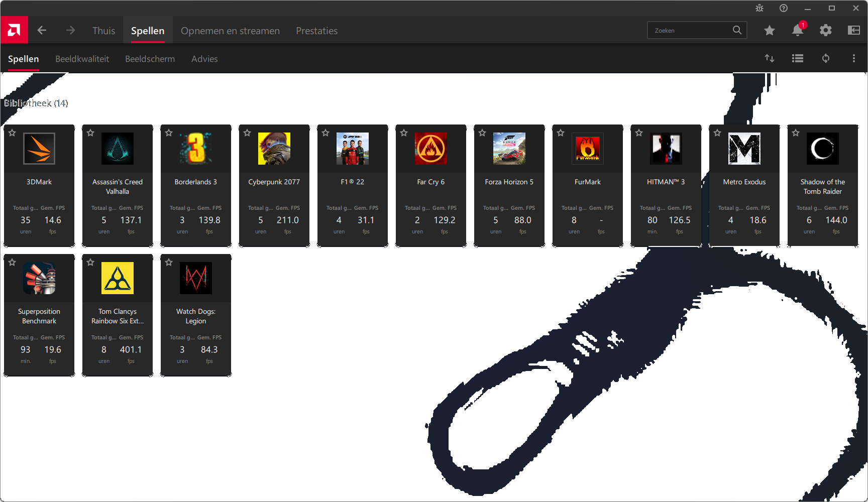Viewport: 868px width, 502px height.
Task: Open the favorites star in header
Action: [769, 31]
